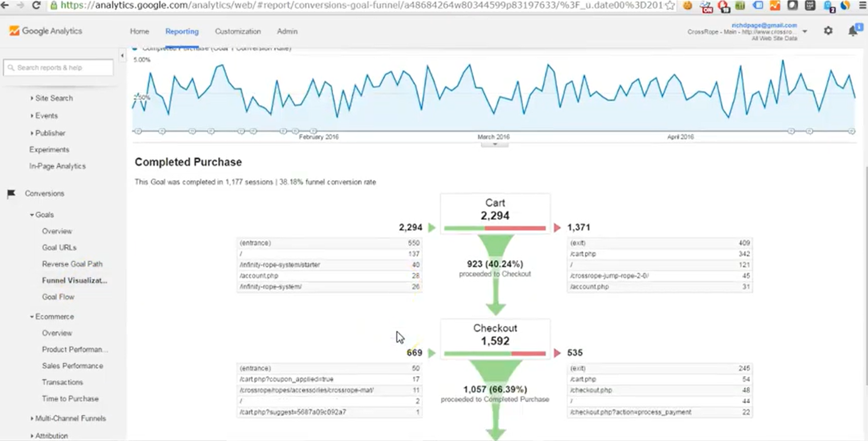The width and height of the screenshot is (868, 441).
Task: Click green arrow beside 669 Checkout entrances
Action: (432, 353)
